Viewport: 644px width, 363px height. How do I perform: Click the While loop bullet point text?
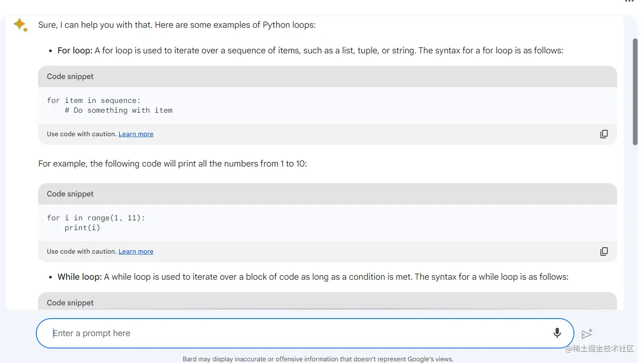(79, 277)
